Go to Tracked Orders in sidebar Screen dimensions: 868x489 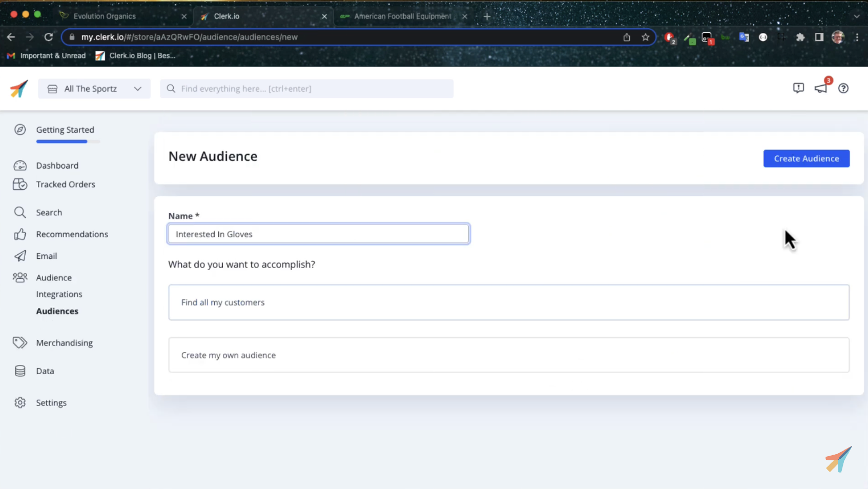(65, 185)
